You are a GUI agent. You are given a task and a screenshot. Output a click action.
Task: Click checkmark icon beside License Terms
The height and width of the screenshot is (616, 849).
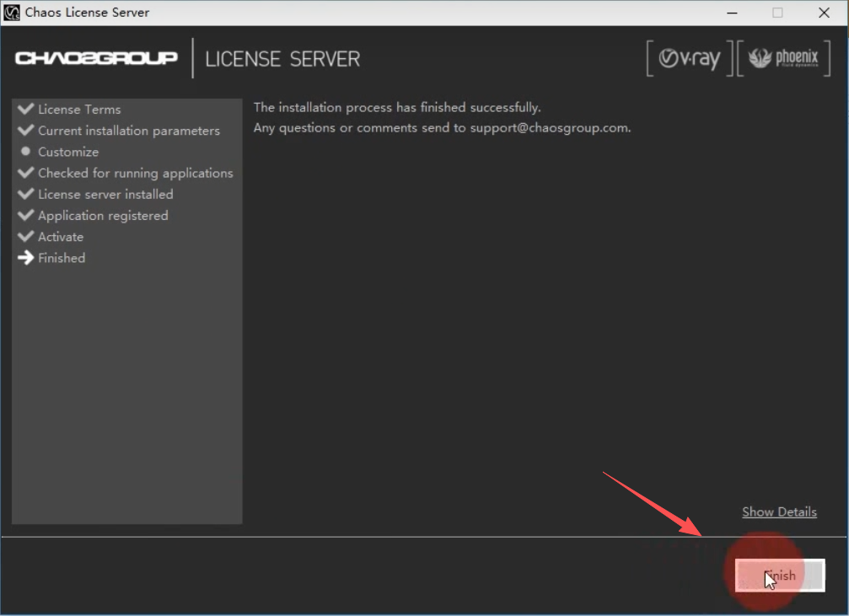pyautogui.click(x=25, y=109)
